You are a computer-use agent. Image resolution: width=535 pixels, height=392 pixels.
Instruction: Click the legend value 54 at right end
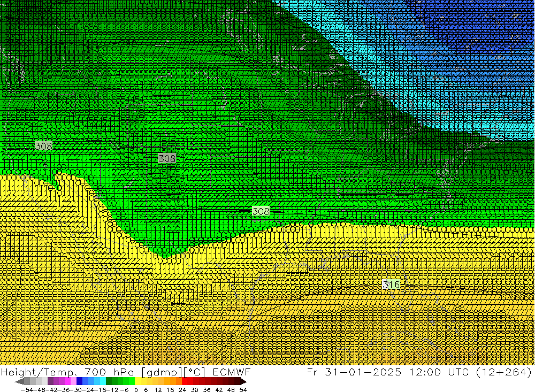[x=243, y=390]
